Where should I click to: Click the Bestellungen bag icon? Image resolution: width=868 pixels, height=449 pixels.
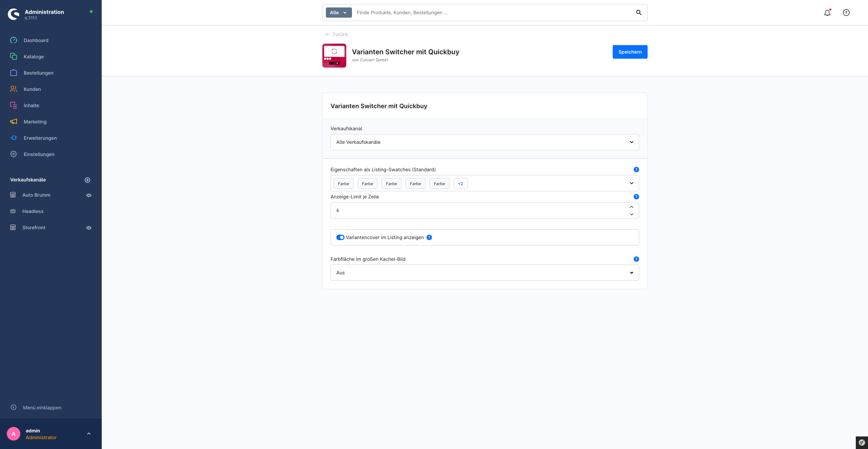point(14,73)
